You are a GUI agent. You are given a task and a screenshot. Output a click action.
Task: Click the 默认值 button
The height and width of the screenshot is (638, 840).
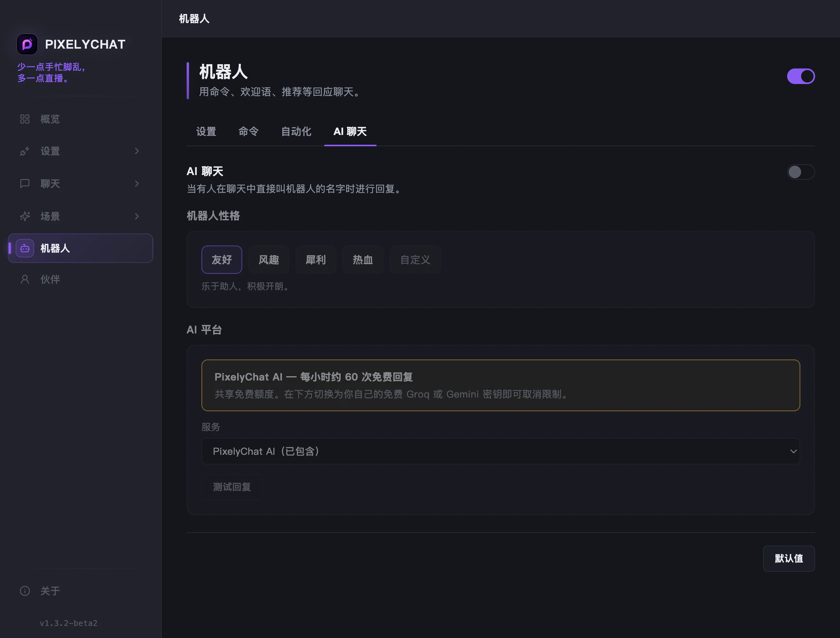789,559
